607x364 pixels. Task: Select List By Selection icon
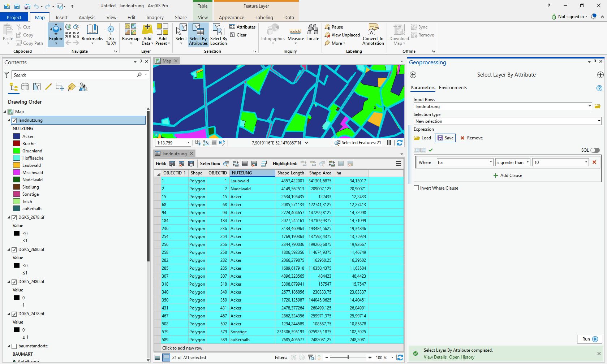coord(37,87)
